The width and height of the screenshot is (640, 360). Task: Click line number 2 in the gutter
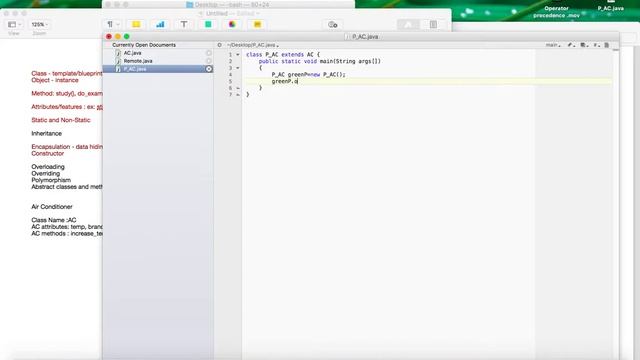click(230, 61)
